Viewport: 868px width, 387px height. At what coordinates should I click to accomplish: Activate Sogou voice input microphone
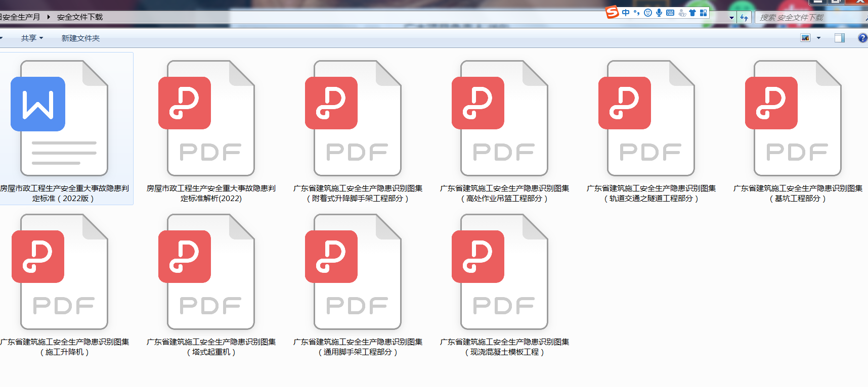[x=659, y=13]
